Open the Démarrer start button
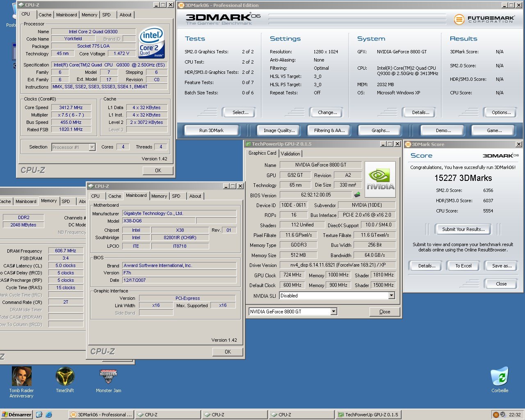This screenshot has height=420, width=525. (16, 415)
